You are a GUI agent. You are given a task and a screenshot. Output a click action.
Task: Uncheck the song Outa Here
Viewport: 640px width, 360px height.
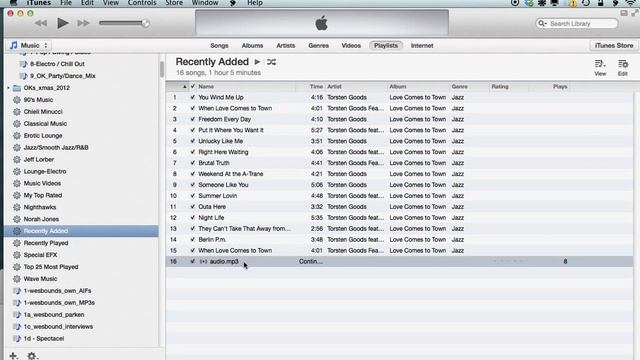pyautogui.click(x=193, y=207)
